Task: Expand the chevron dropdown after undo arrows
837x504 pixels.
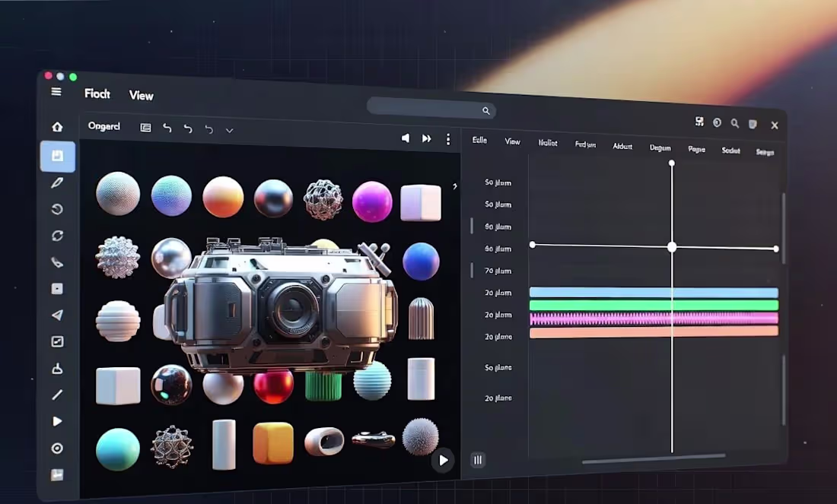Action: pyautogui.click(x=230, y=131)
